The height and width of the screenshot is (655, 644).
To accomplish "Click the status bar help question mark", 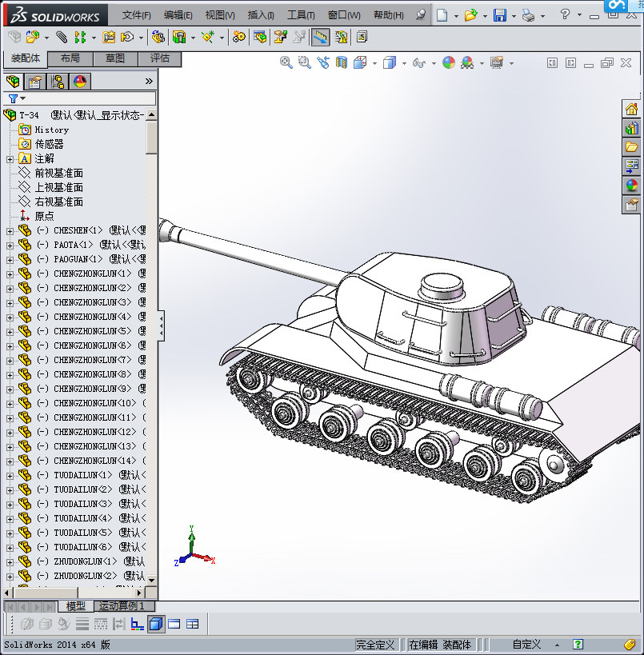I will (x=578, y=644).
